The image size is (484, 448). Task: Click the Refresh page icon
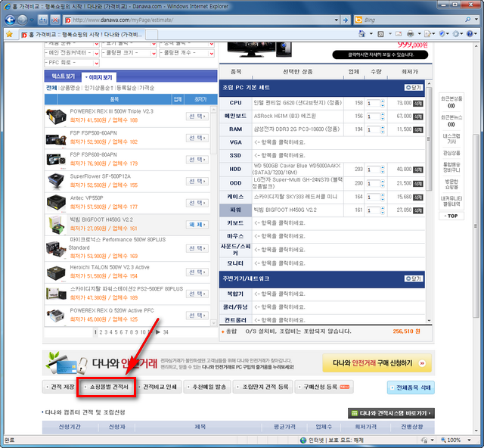pos(42,20)
